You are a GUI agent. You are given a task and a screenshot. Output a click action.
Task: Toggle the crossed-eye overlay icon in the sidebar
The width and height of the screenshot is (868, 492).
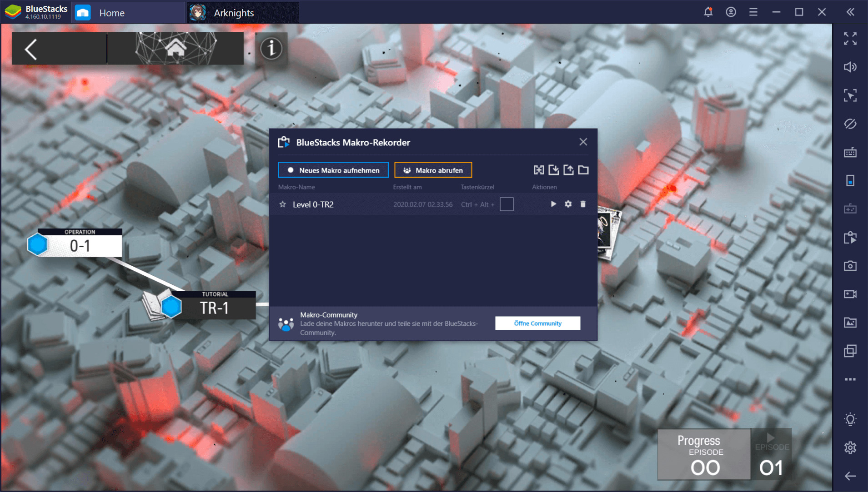(x=850, y=124)
